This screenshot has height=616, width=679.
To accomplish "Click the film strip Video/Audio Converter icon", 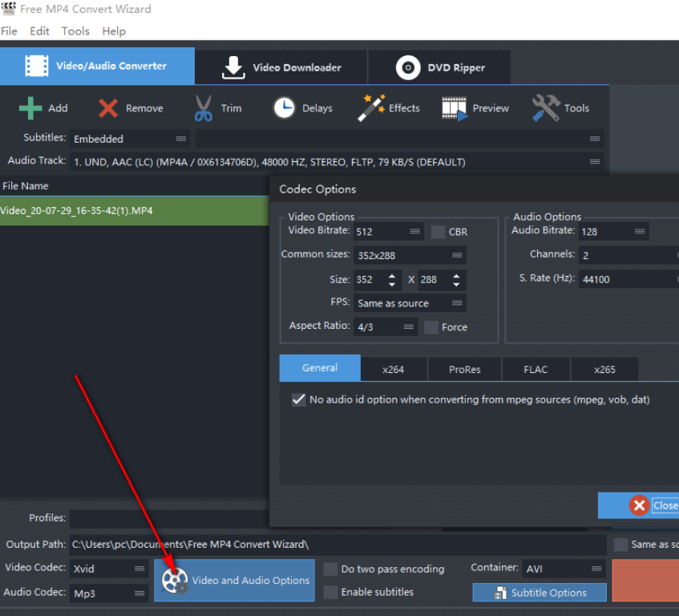I will (37, 66).
